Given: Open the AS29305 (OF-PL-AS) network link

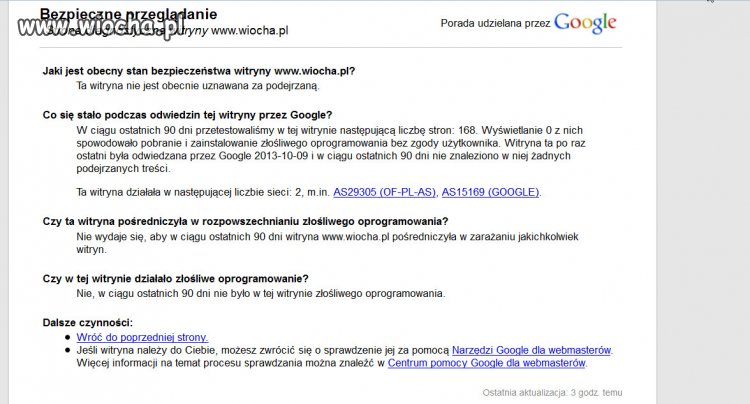Looking at the screenshot, I should [385, 192].
